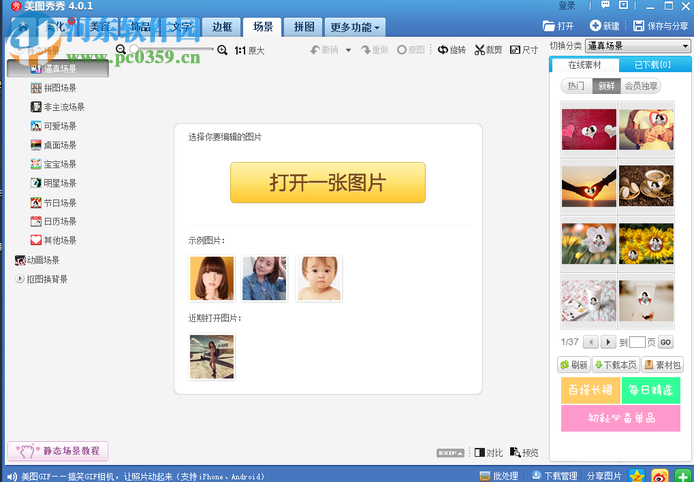Click the 新建 new image button
This screenshot has height=482, width=694.
tap(605, 26)
